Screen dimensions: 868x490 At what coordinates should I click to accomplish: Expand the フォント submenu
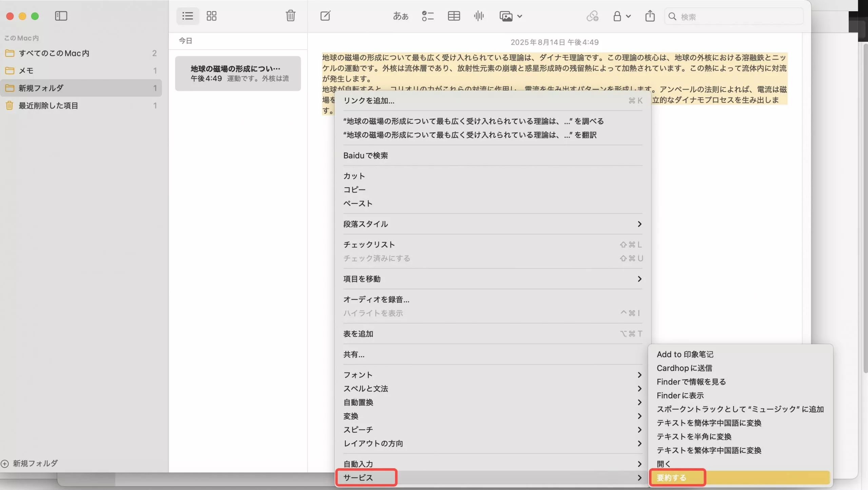pos(493,375)
